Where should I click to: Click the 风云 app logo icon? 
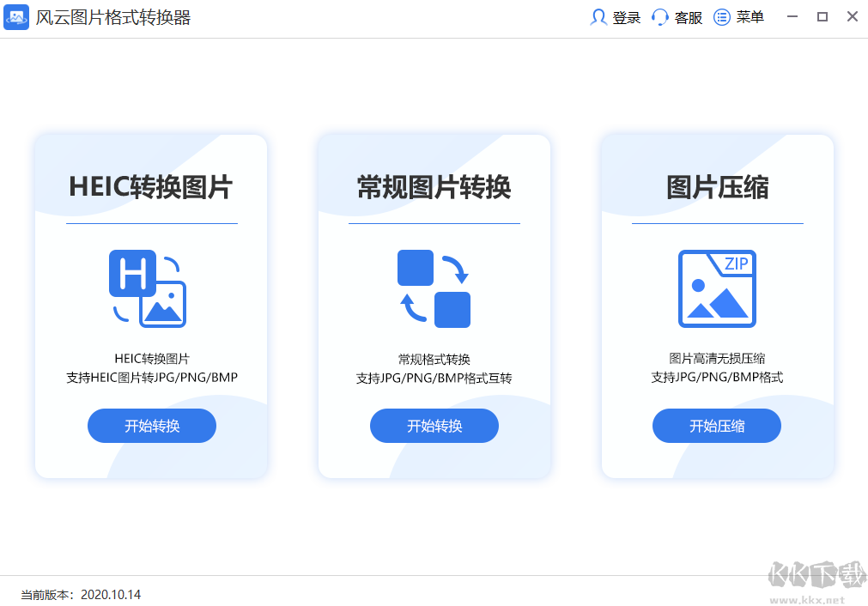pyautogui.click(x=16, y=16)
